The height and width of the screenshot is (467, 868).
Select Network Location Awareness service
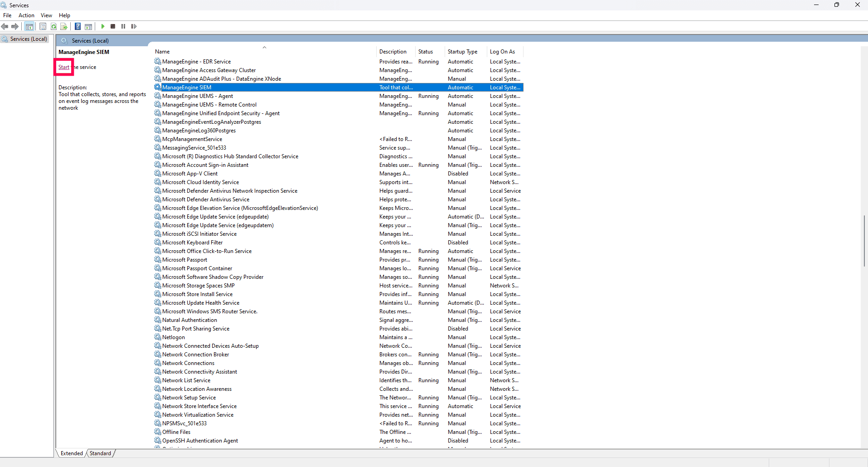[339, 389]
